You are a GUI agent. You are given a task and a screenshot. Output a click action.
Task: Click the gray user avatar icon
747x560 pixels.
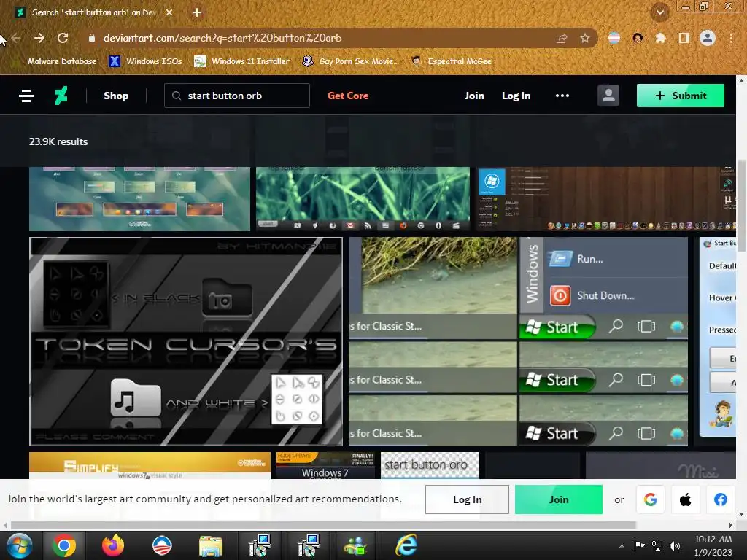(608, 96)
